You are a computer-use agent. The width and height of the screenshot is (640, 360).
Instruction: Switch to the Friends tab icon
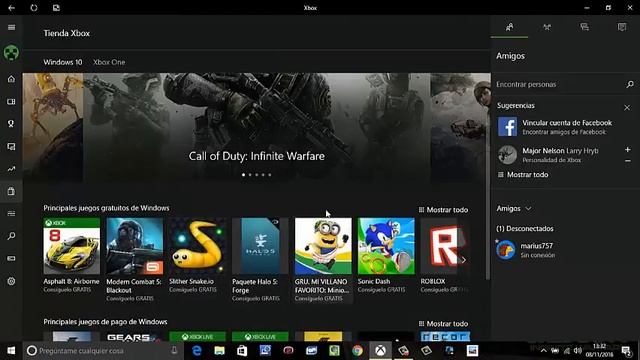509,27
